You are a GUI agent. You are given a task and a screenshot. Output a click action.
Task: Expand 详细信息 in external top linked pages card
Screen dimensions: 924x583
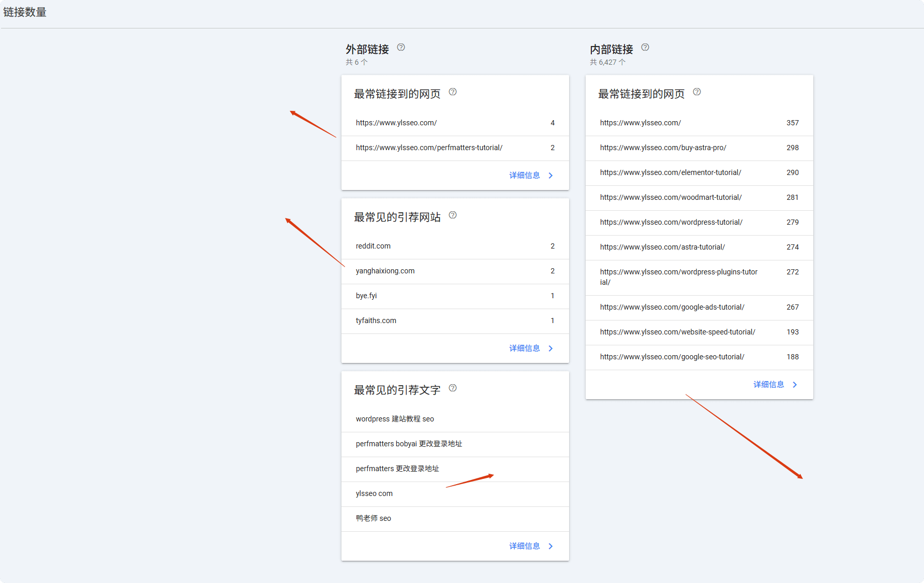[x=531, y=176]
